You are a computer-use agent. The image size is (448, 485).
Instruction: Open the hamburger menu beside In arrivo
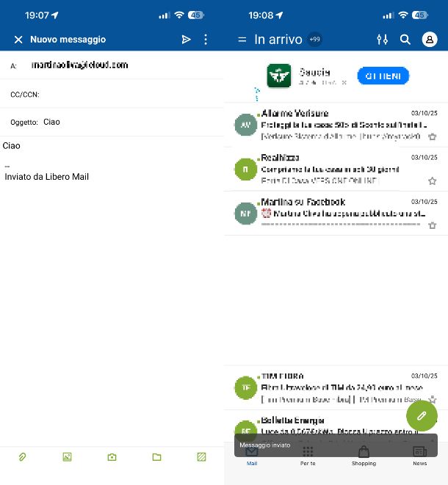tap(242, 40)
